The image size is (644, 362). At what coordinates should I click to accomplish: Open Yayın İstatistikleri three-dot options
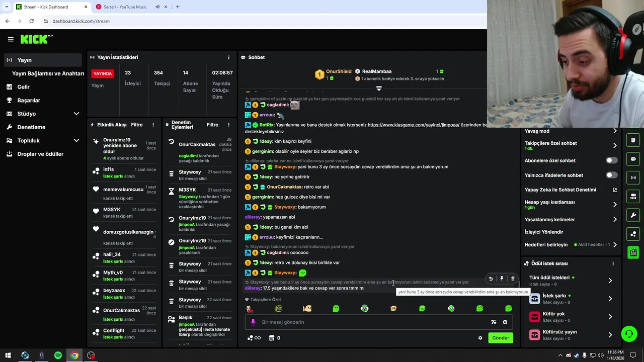coord(228,57)
